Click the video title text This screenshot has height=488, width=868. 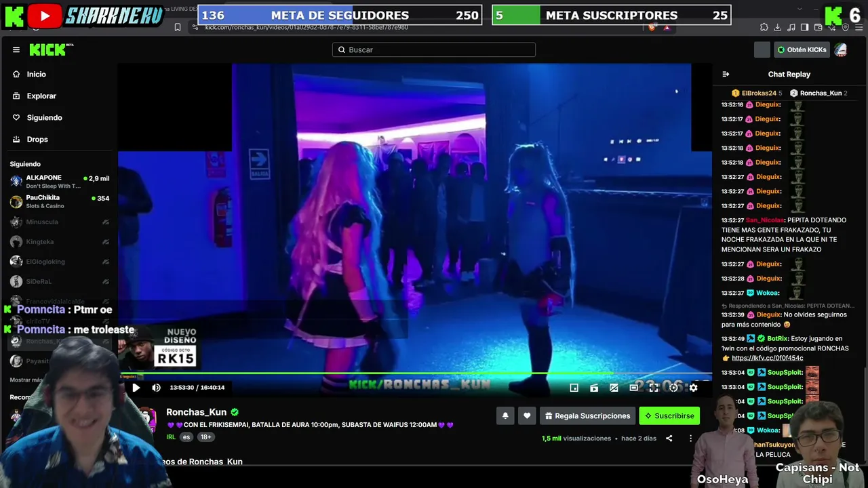click(311, 425)
